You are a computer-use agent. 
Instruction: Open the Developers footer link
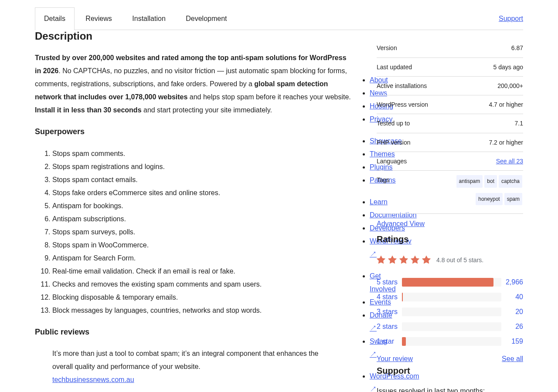(x=387, y=228)
